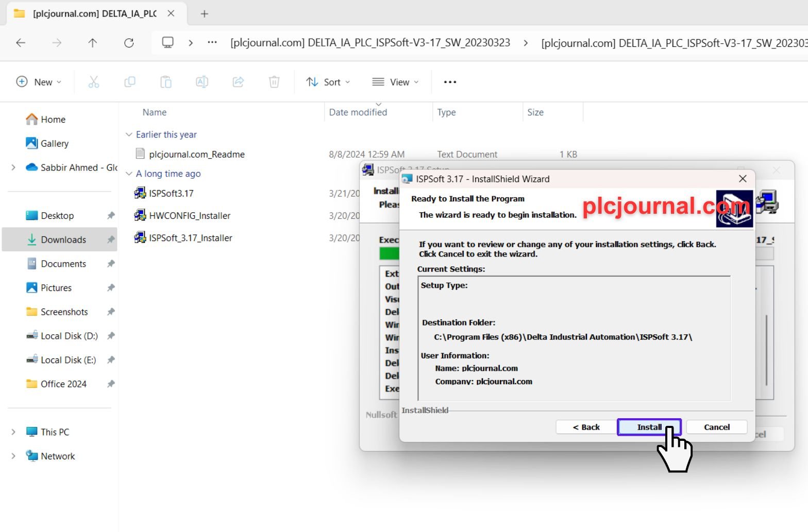808x532 pixels.
Task: Expand the This PC tree node
Action: [13, 432]
